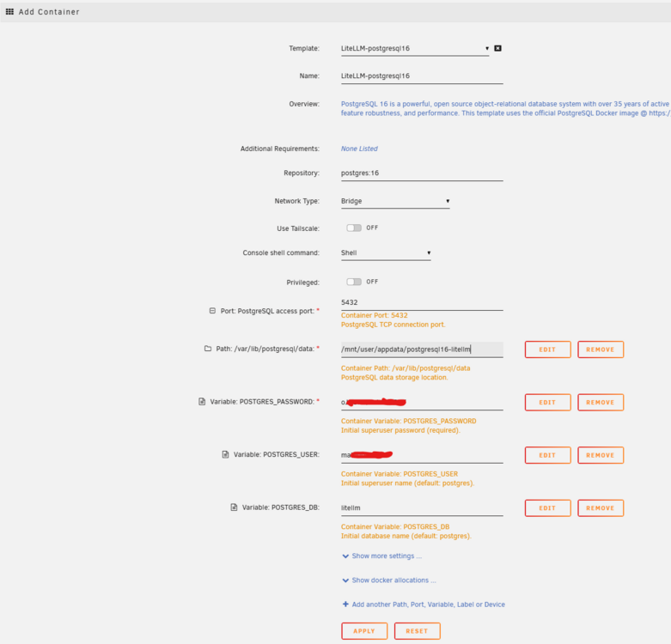Click EDIT for POSTGRES_USER variable
Viewport: 671px width, 644px height.
click(x=548, y=455)
